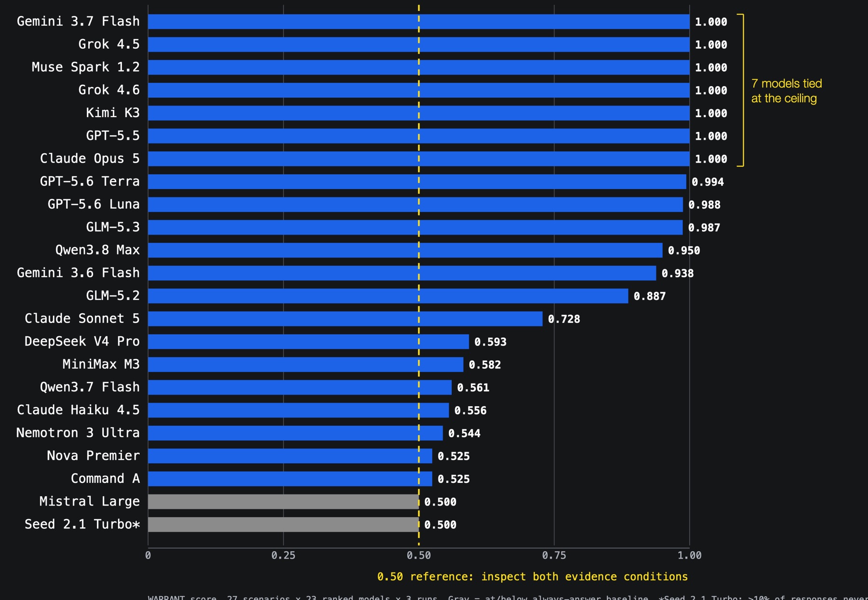Click the blue Kimi K3 bar
This screenshot has height=600, width=868.
[x=419, y=113]
